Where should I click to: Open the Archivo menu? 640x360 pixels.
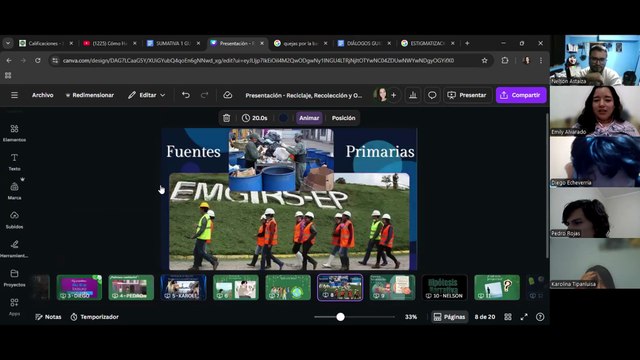tap(42, 95)
